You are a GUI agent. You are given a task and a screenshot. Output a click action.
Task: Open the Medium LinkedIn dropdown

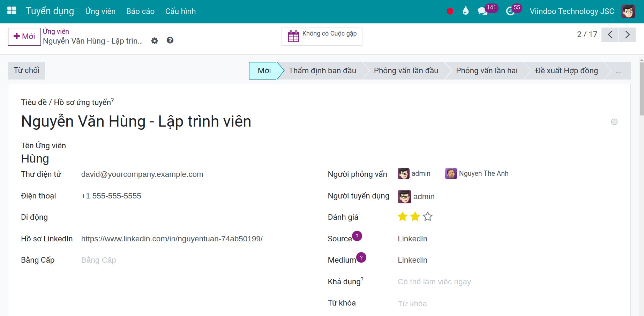[508, 260]
